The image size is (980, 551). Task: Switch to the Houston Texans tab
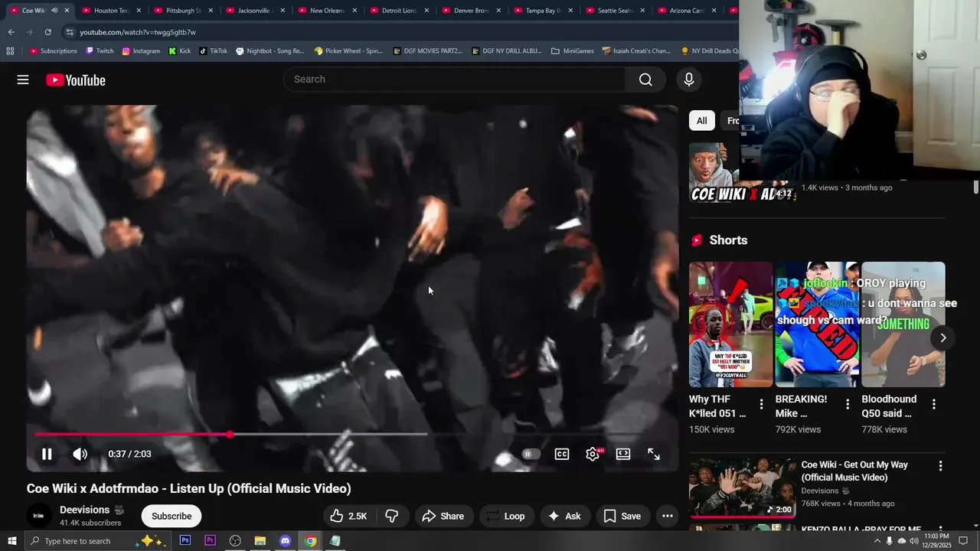click(111, 11)
